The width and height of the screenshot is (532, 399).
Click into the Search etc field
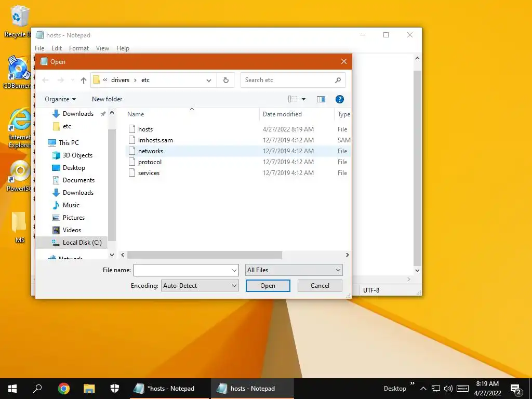tap(288, 80)
